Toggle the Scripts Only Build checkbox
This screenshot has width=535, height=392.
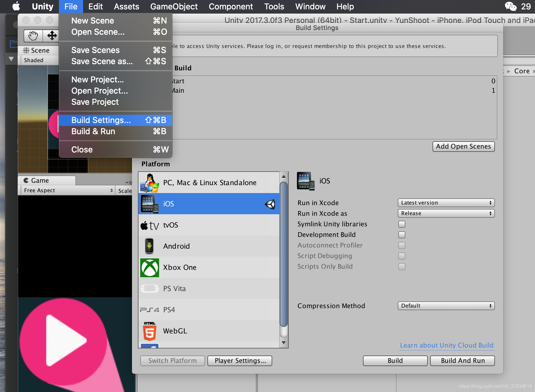coord(402,267)
